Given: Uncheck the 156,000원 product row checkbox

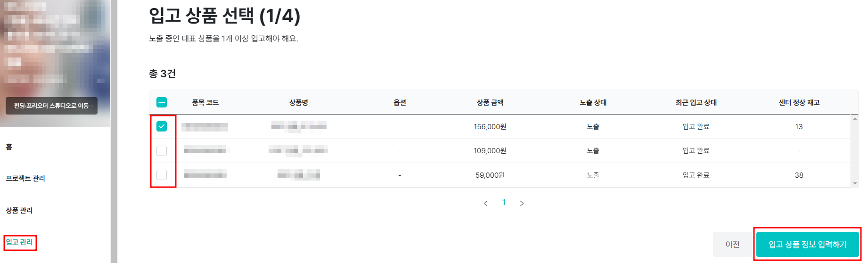Looking at the screenshot, I should coord(162,126).
